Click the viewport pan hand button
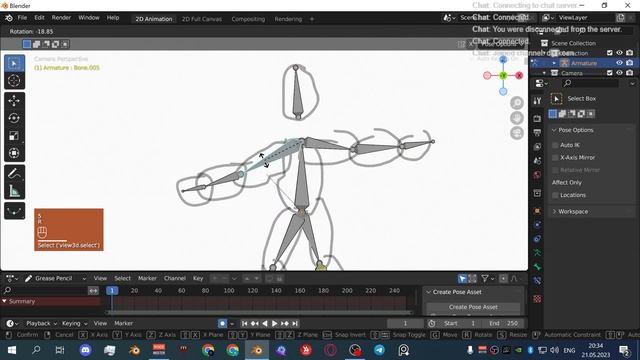Viewport: 640px width, 360px height. 517,118
